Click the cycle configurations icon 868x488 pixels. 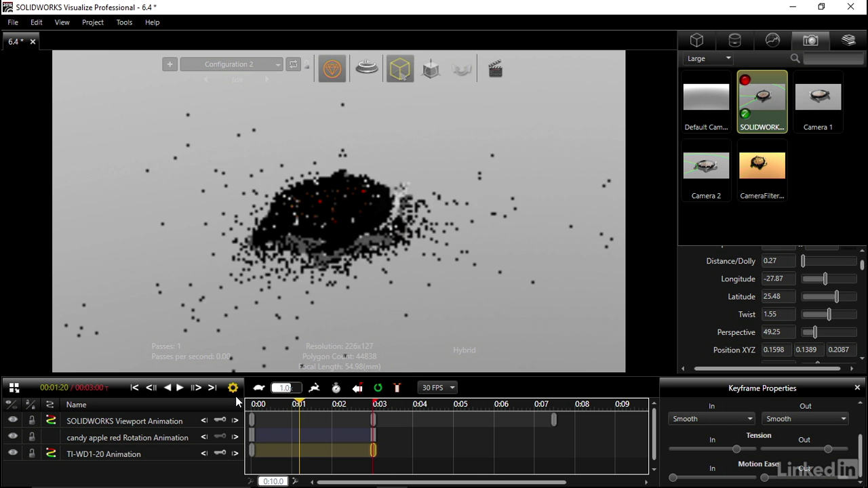click(x=293, y=64)
